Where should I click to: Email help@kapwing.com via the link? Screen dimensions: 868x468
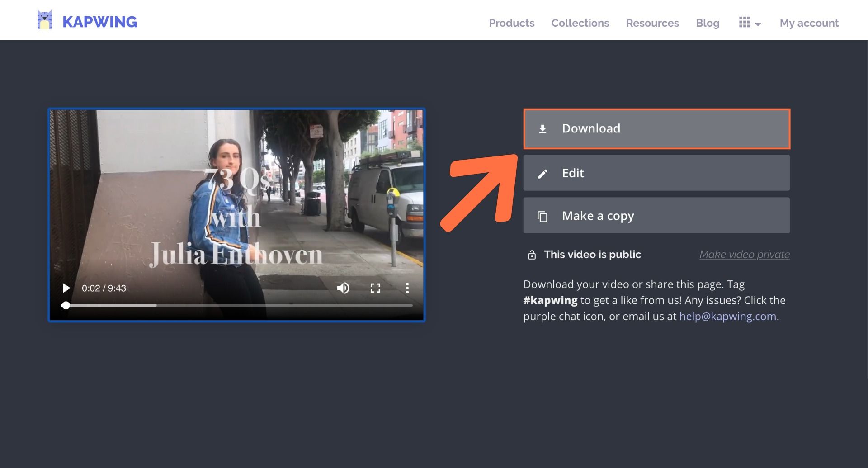click(x=727, y=316)
